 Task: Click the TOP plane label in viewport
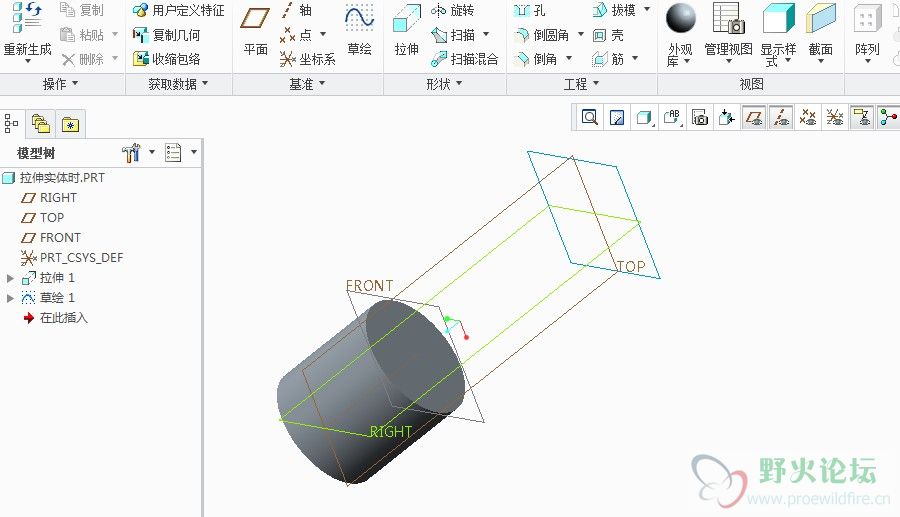pos(631,267)
